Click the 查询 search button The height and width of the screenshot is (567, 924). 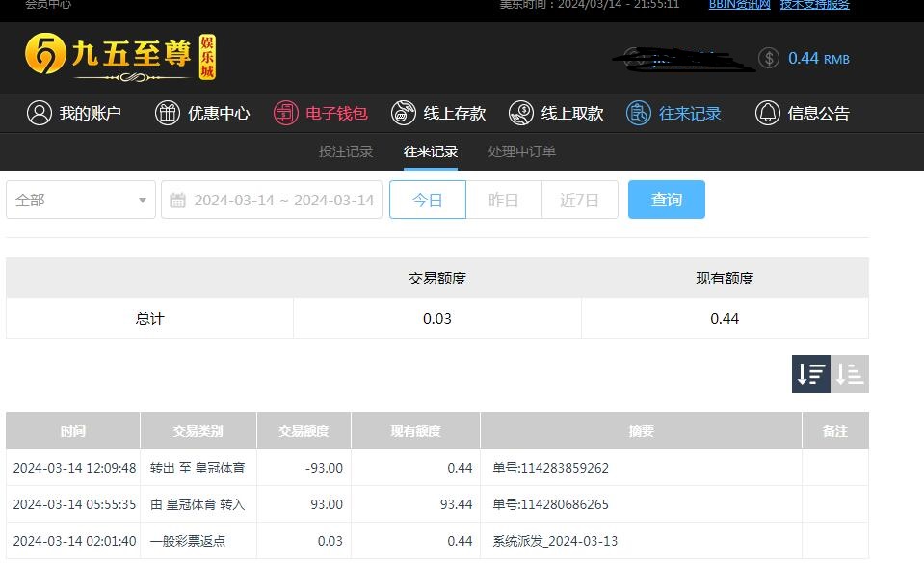(667, 200)
